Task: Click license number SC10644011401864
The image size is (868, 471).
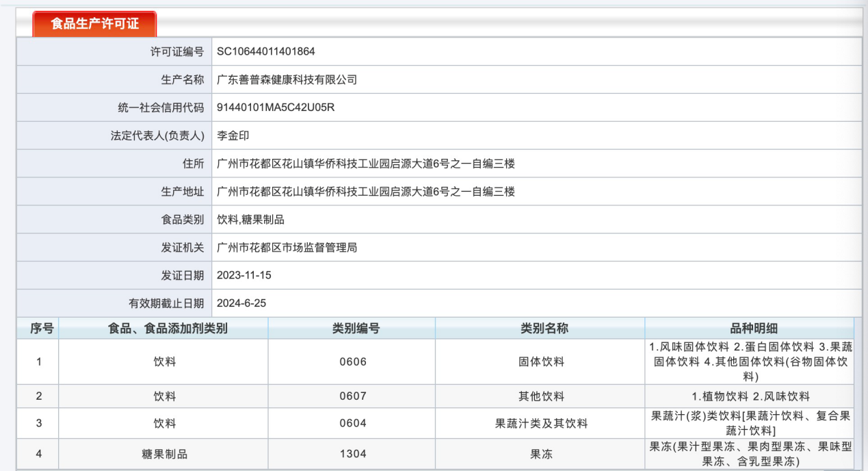Action: [x=265, y=51]
